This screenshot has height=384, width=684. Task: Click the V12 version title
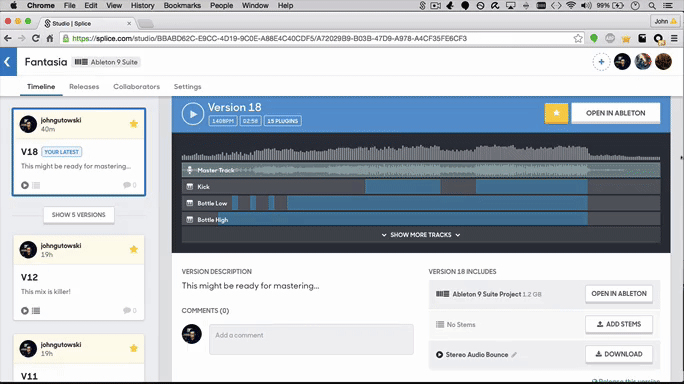tap(29, 277)
